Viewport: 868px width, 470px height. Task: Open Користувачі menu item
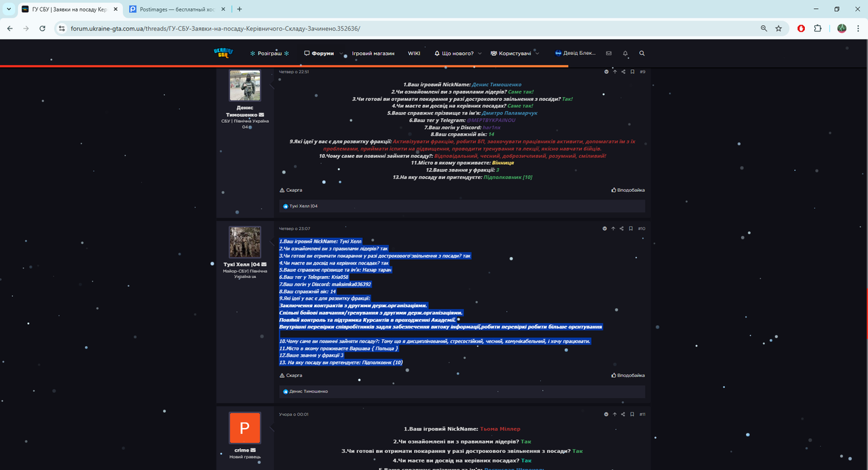click(x=511, y=53)
